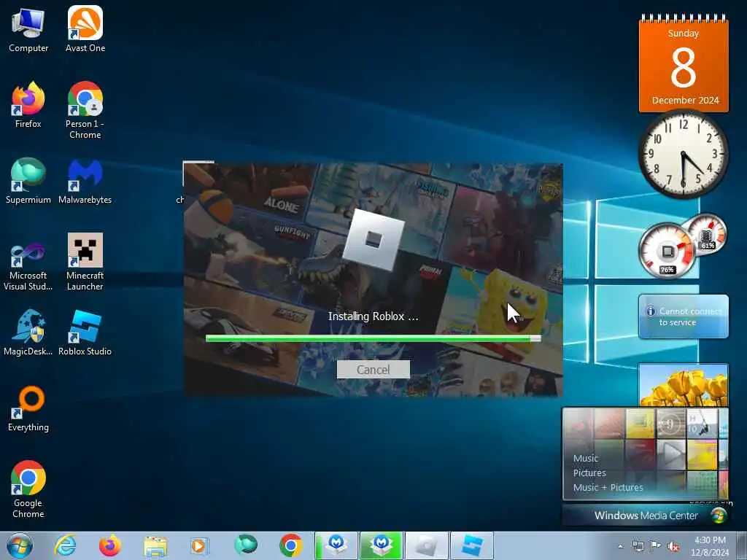The height and width of the screenshot is (560, 747).
Task: Select Music in the Media Center gadget
Action: [586, 458]
